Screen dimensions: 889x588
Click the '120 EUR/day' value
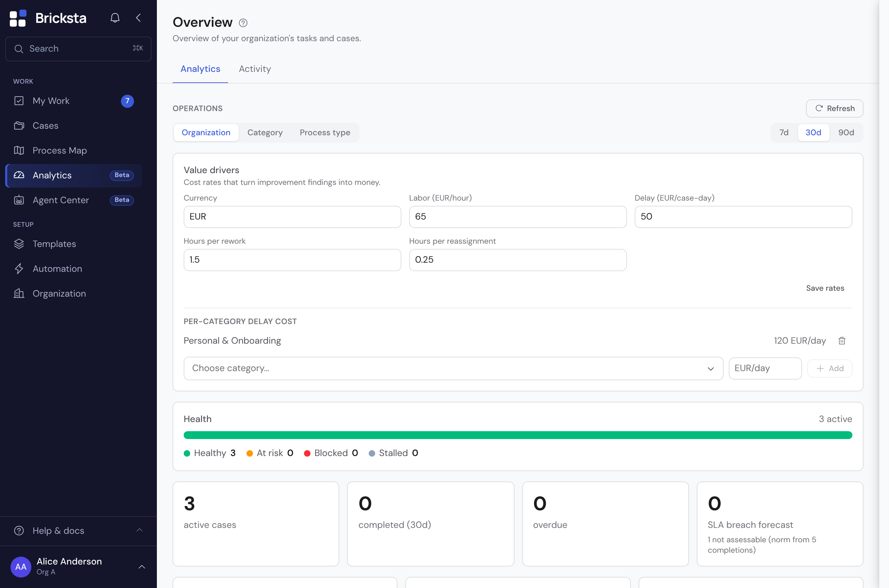pyautogui.click(x=800, y=340)
